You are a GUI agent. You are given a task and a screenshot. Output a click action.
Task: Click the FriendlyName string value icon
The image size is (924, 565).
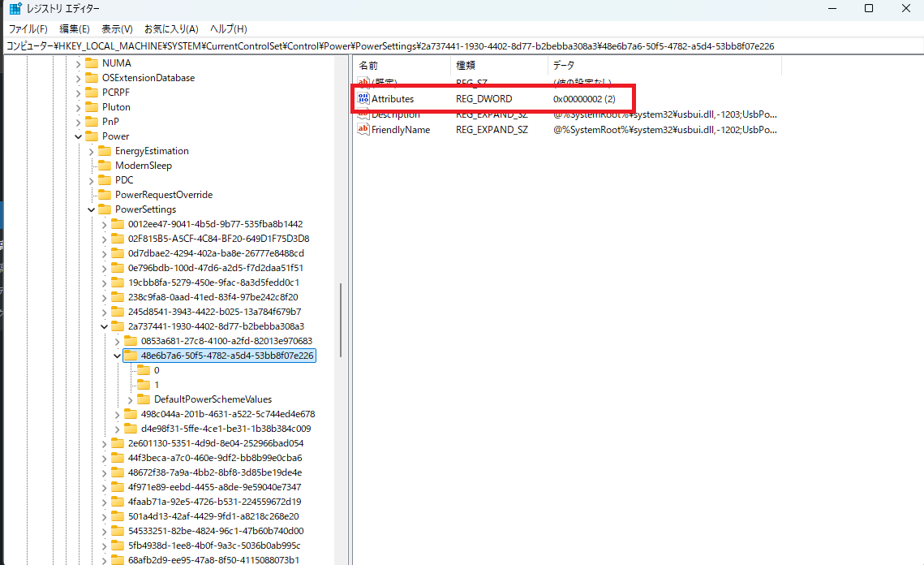tap(363, 130)
